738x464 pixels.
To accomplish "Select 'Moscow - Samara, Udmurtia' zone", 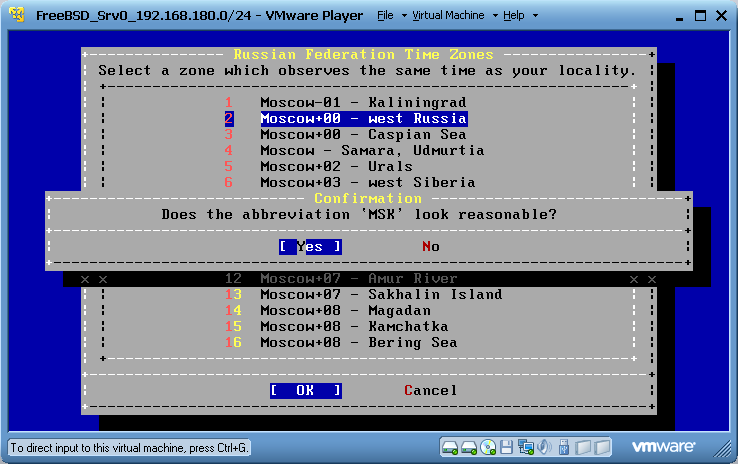I will click(x=372, y=150).
